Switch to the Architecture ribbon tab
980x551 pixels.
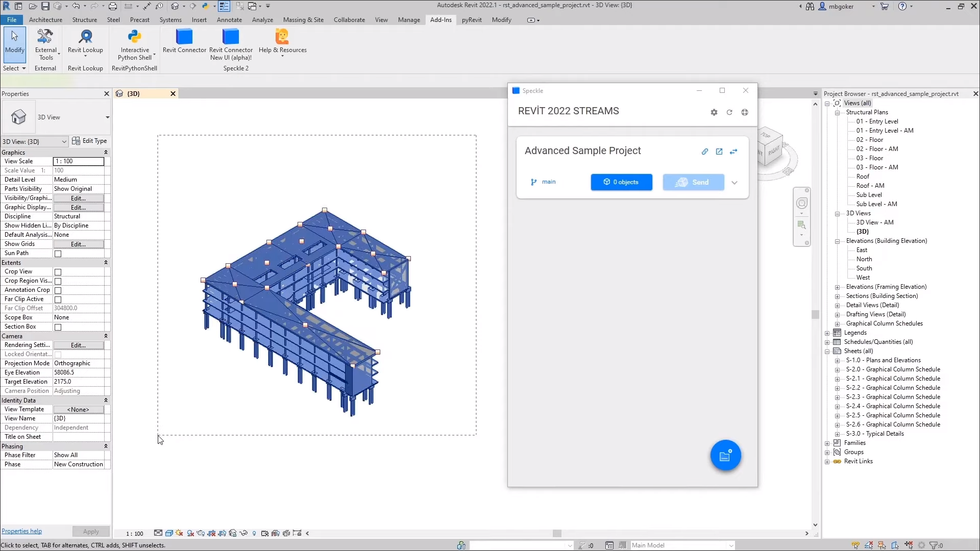click(x=45, y=20)
